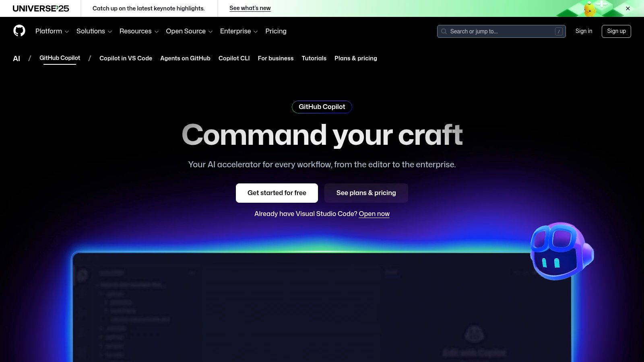
Task: Switch to the Copilot CLI tab
Action: point(234,58)
